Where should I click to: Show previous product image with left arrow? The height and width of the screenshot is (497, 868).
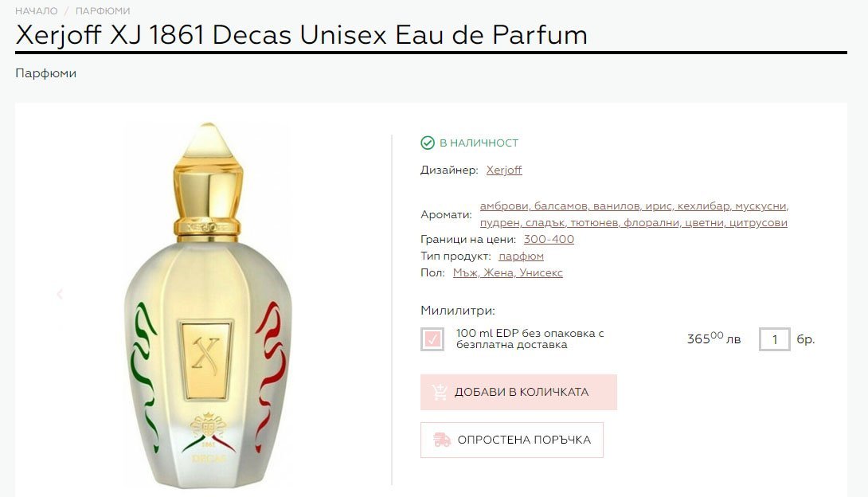(x=60, y=294)
